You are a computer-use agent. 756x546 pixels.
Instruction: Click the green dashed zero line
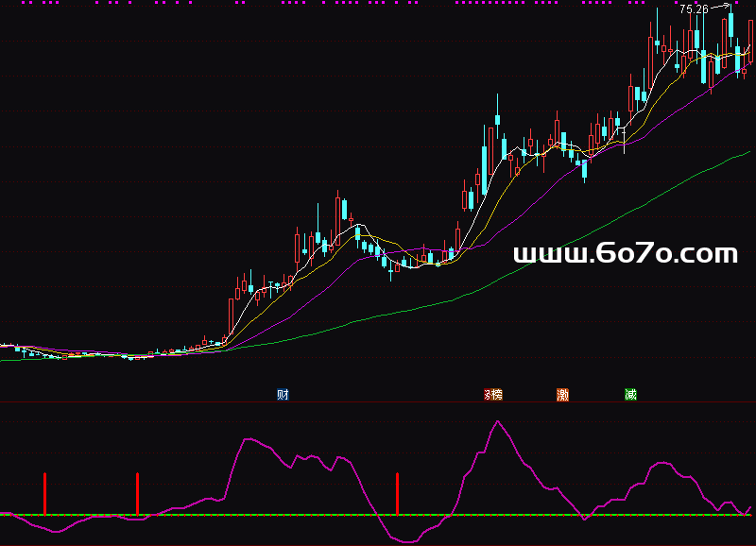[283, 515]
